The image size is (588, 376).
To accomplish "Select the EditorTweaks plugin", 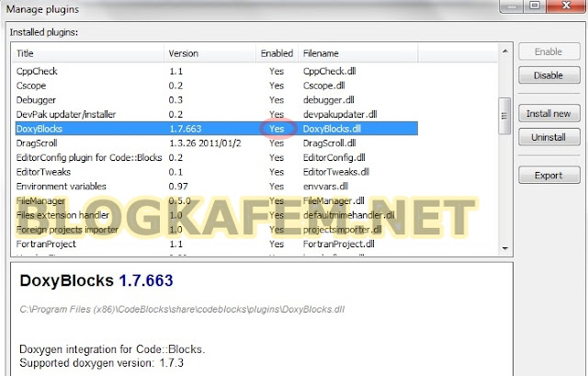I will click(x=217, y=172).
